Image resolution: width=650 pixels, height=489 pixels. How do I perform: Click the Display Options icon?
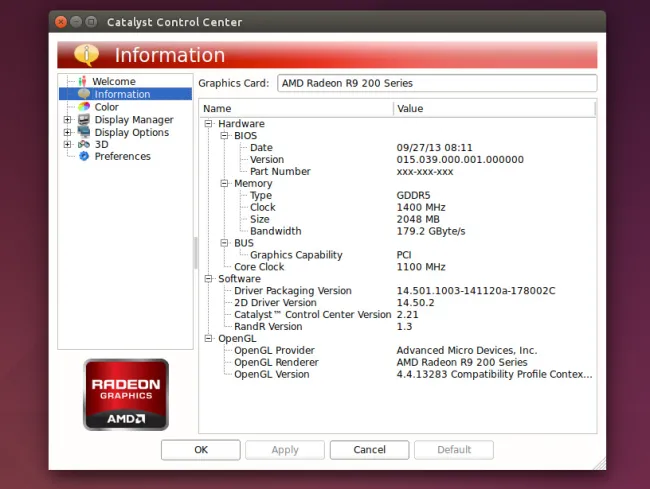84,132
